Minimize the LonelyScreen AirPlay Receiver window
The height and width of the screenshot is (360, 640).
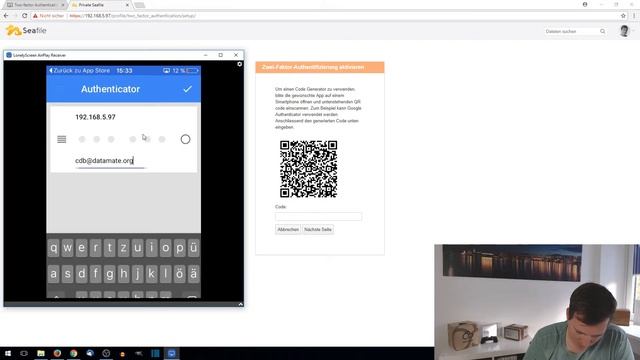point(206,55)
